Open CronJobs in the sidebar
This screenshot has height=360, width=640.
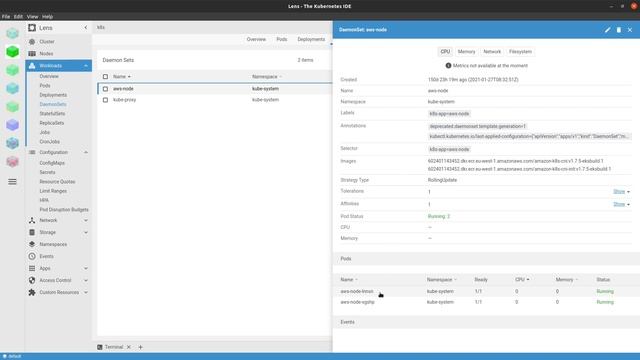[49, 142]
